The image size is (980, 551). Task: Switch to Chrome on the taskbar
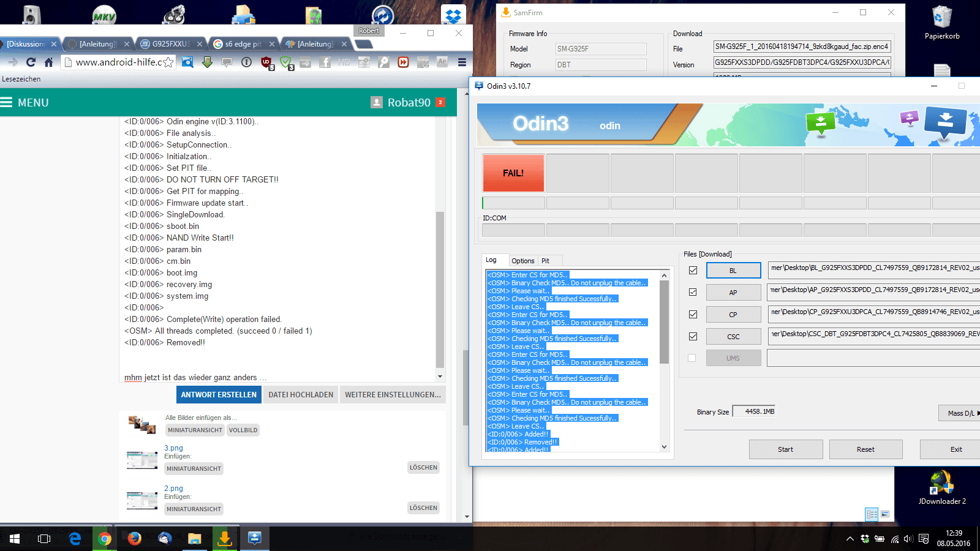click(105, 539)
